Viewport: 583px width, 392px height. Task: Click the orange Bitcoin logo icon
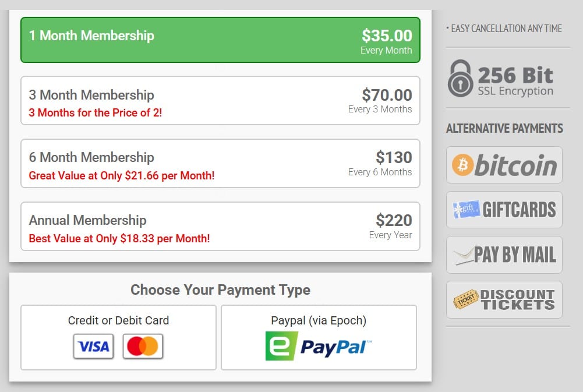(x=462, y=165)
